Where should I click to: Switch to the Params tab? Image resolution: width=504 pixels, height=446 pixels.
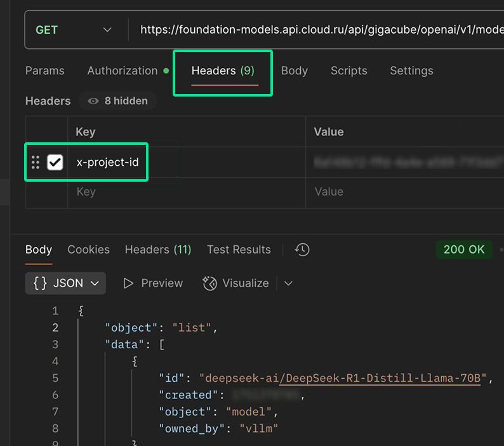(x=44, y=71)
